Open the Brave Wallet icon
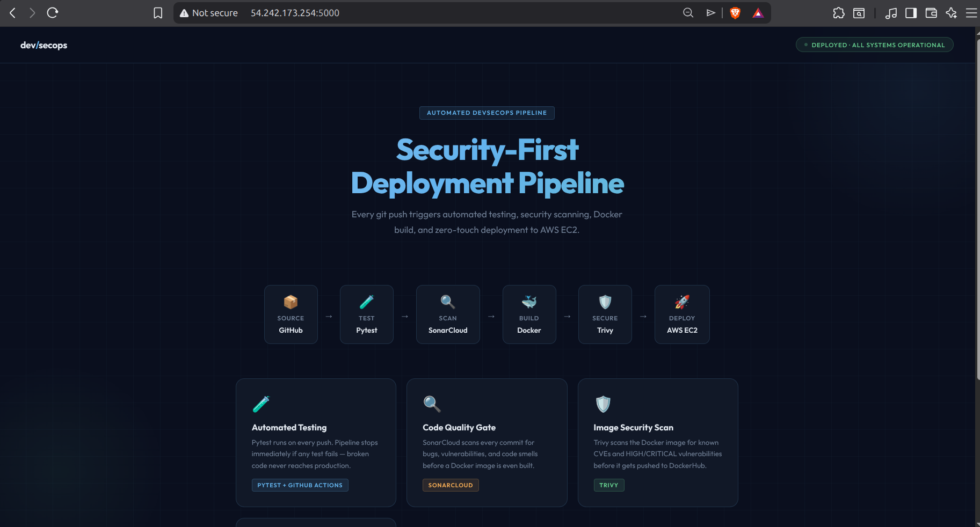980x527 pixels. click(931, 13)
